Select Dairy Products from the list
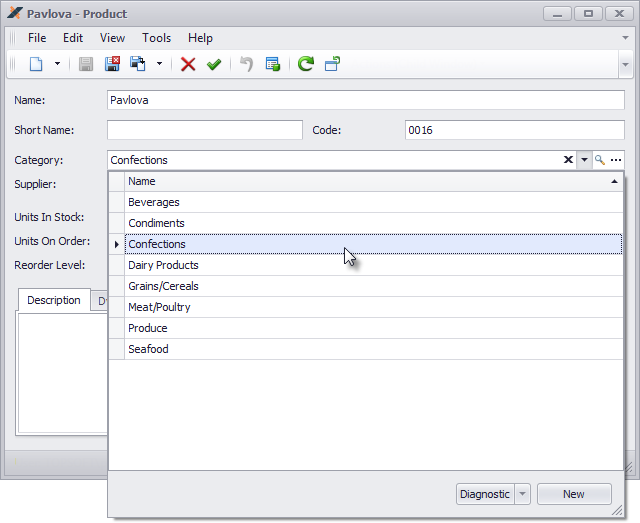640x523 pixels. [x=373, y=265]
